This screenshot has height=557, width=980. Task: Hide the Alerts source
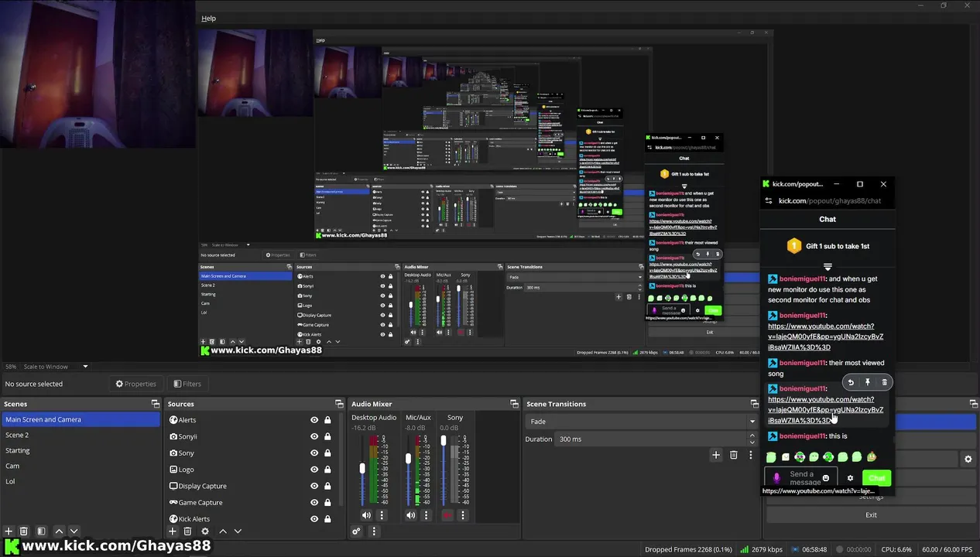[x=314, y=420]
